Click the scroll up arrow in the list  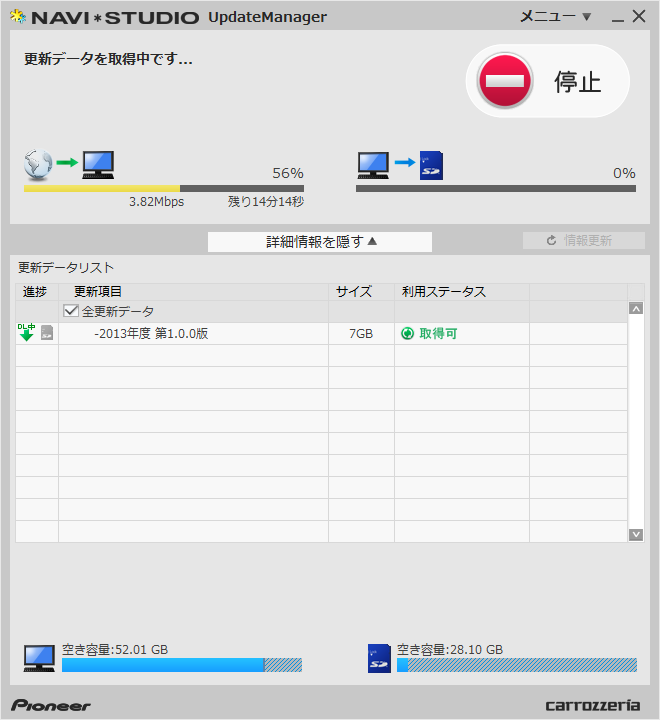(636, 309)
